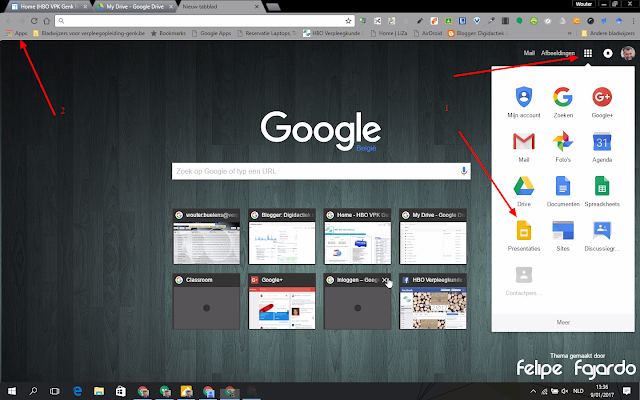Remove the Inloggen tile with X
This screenshot has height=400, width=640.
pyautogui.click(x=384, y=280)
